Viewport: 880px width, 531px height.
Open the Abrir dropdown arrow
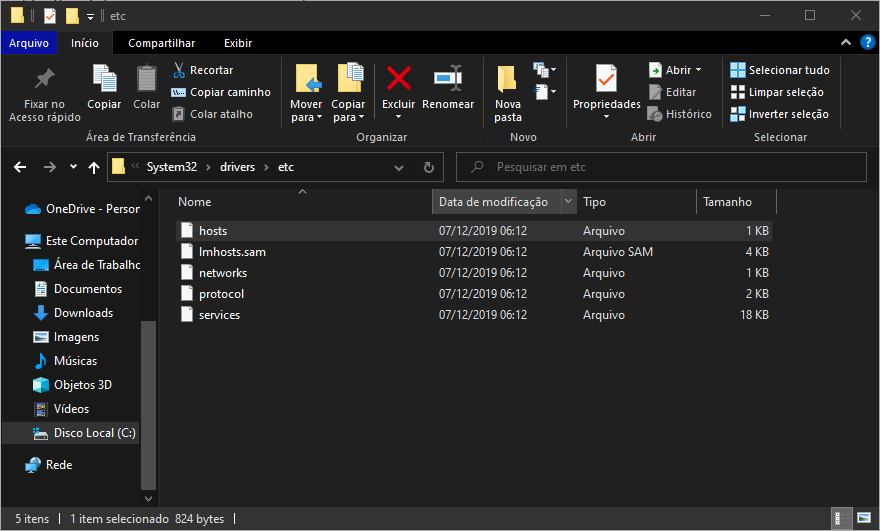tap(699, 70)
